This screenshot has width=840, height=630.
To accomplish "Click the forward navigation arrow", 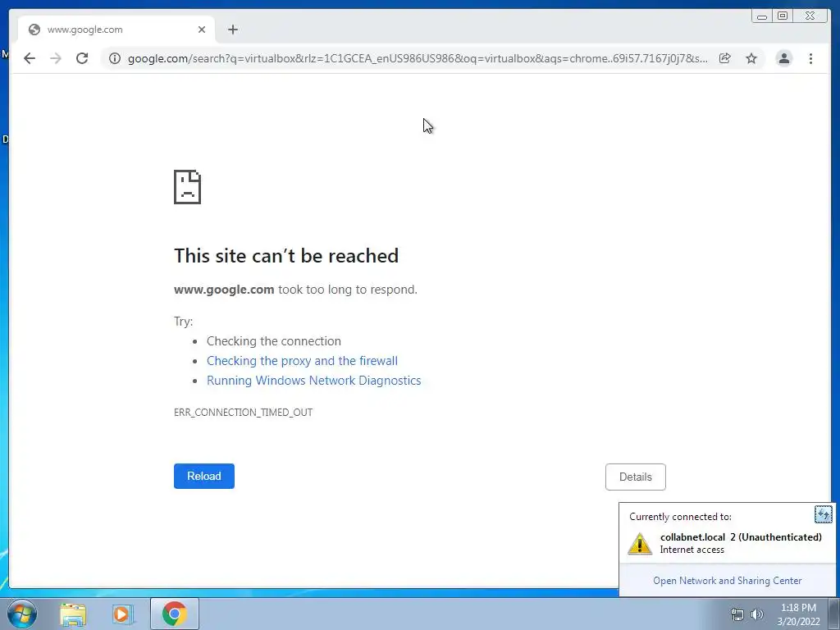I will pyautogui.click(x=56, y=58).
